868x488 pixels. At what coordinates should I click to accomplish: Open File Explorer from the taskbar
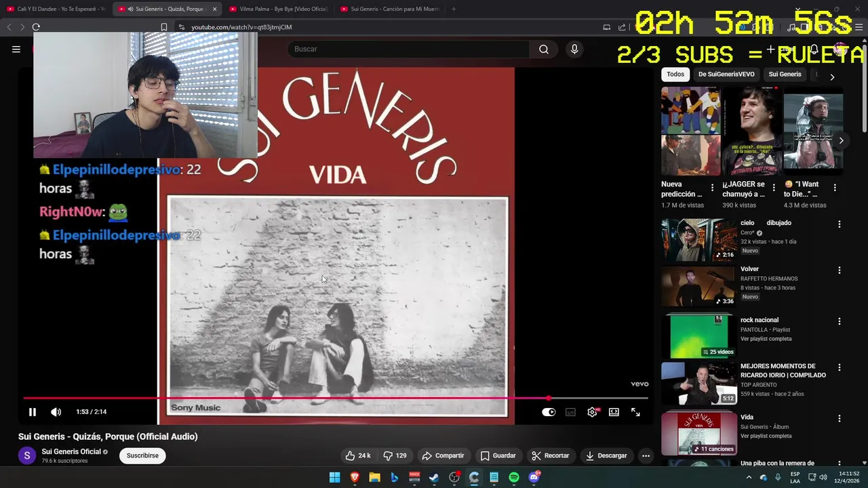[x=374, y=478]
